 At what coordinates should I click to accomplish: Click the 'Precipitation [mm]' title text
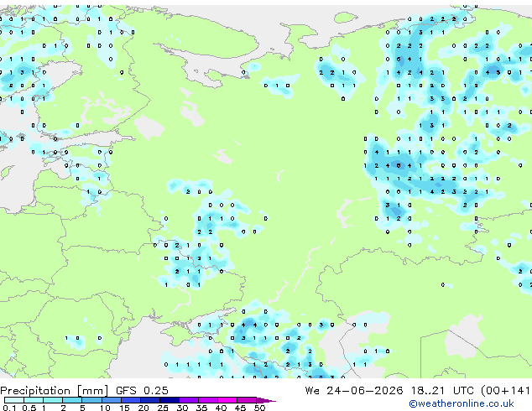pos(55,391)
